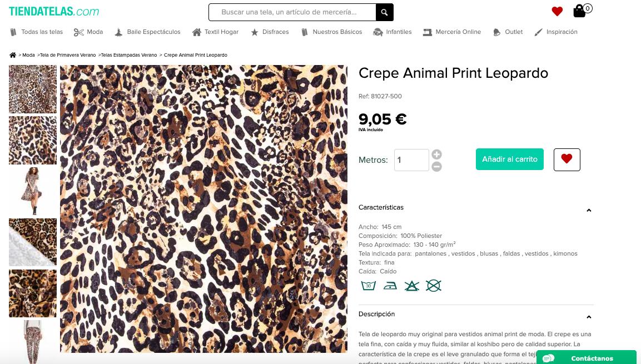
Task: Open the Moda menu
Action: point(89,32)
